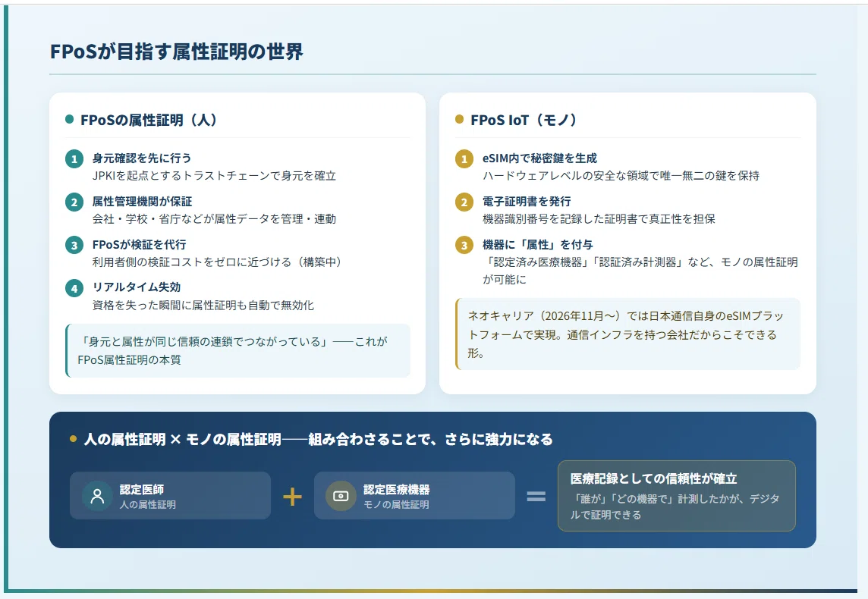Click the text 身元確認を先に行う
Image resolution: width=868 pixels, height=599 pixels.
(142, 158)
